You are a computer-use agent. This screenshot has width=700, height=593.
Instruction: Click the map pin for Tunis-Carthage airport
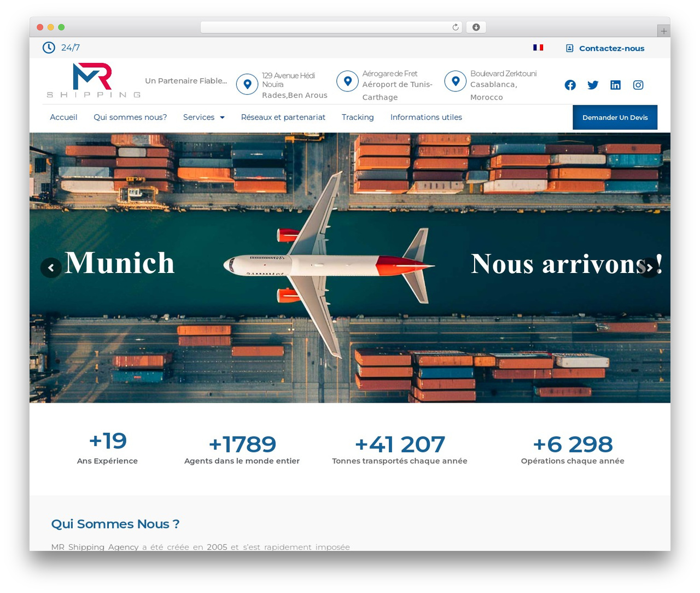click(x=347, y=82)
